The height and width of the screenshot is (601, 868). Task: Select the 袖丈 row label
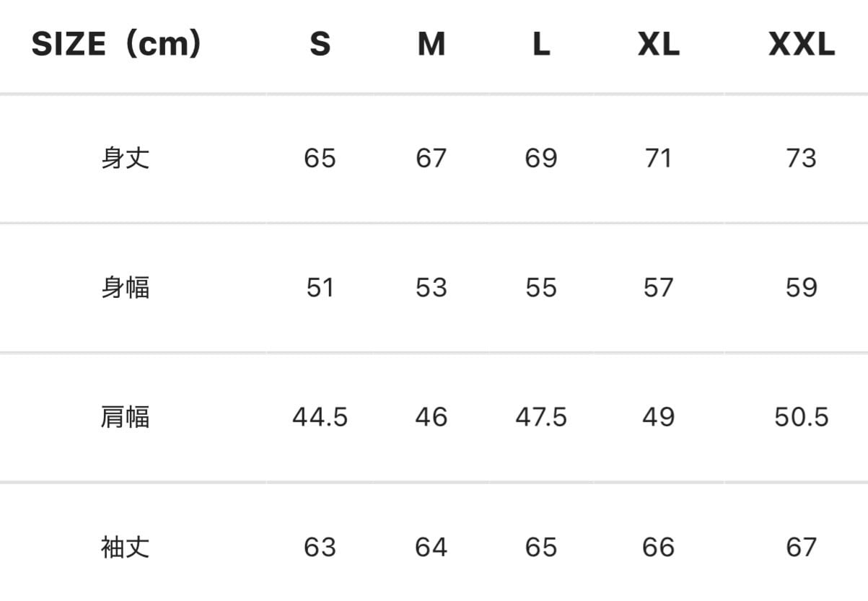(x=126, y=547)
